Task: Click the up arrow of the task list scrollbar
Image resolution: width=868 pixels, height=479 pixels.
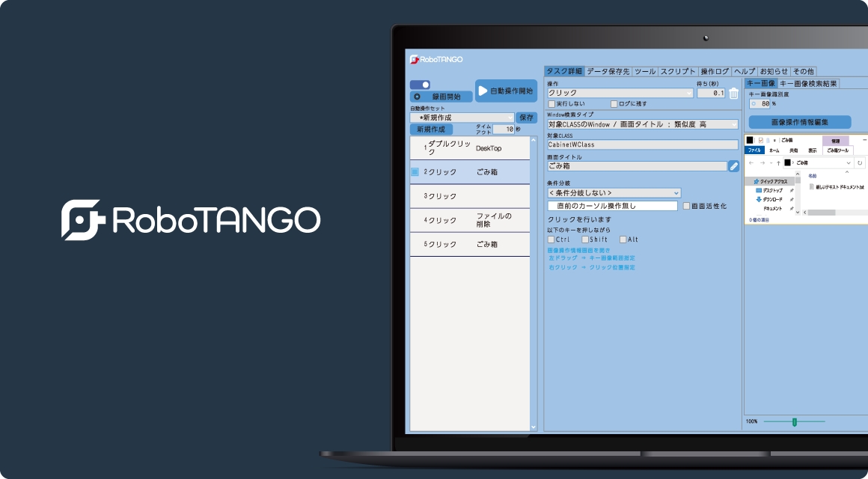Action: coord(534,140)
